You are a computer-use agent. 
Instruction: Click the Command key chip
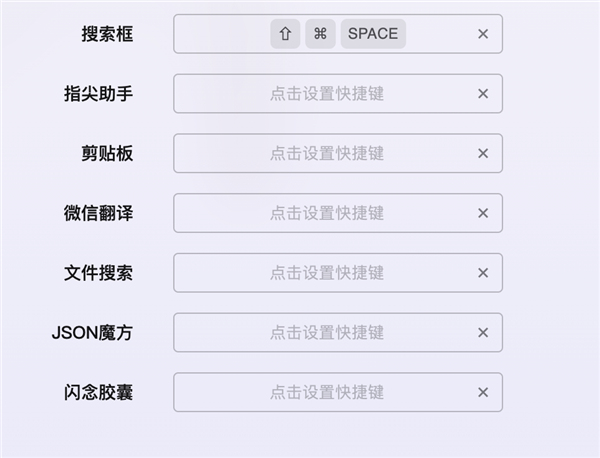point(320,34)
